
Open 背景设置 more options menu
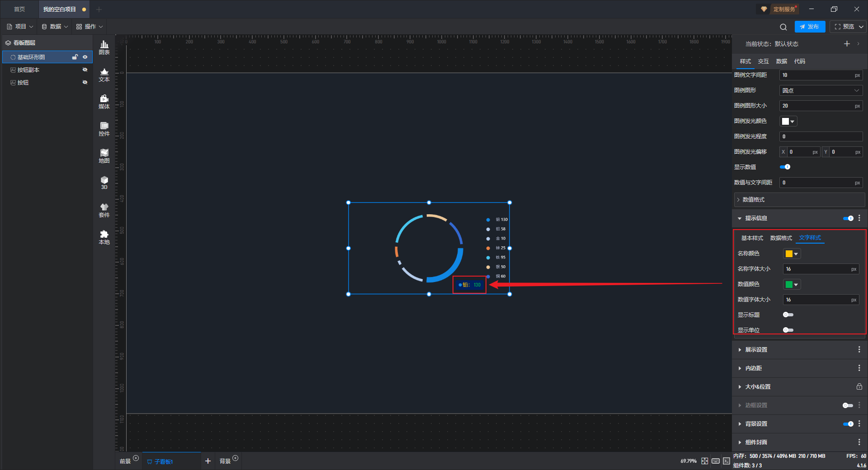(859, 424)
